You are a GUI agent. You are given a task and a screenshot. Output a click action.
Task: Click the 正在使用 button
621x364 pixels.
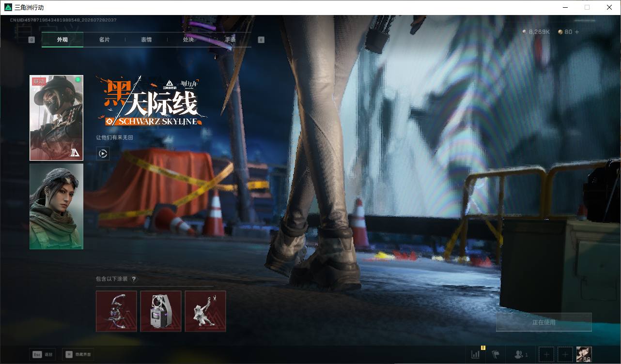point(543,322)
